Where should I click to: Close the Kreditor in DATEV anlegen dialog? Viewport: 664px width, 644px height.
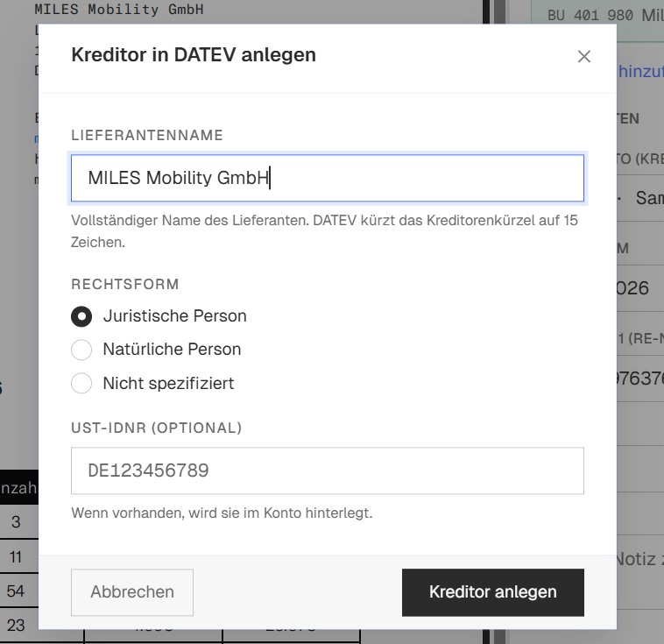(x=584, y=56)
